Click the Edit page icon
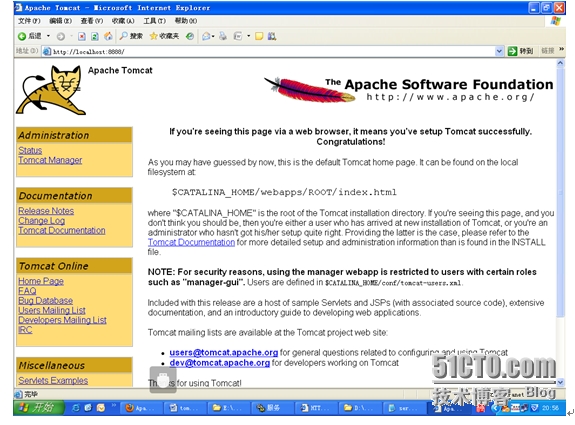 (238, 36)
